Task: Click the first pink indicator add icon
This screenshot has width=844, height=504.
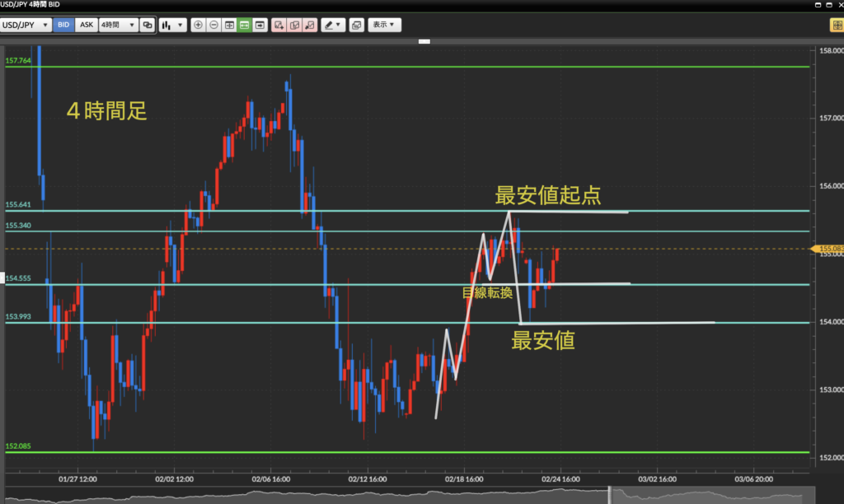Action: click(x=279, y=26)
